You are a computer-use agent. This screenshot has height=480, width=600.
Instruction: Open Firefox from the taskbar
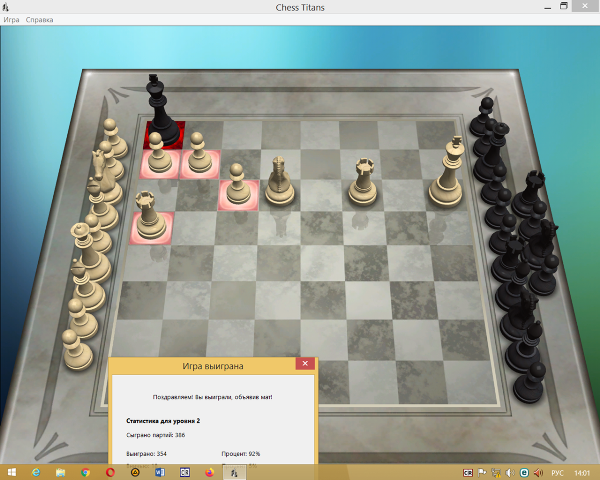(x=208, y=471)
